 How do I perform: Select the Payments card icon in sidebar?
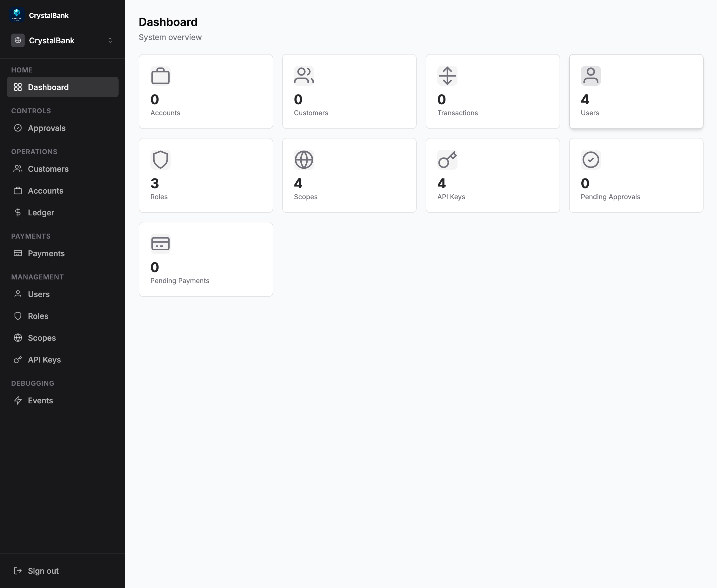(x=18, y=253)
